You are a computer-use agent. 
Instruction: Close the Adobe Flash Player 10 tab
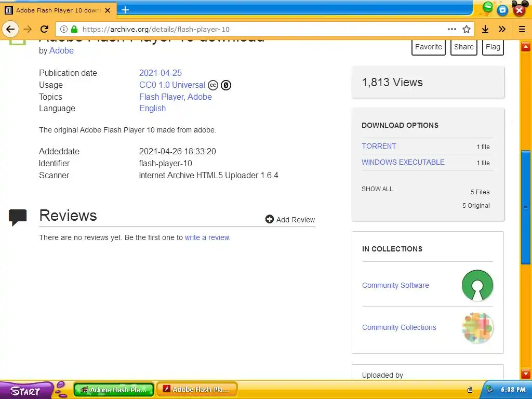(x=108, y=10)
